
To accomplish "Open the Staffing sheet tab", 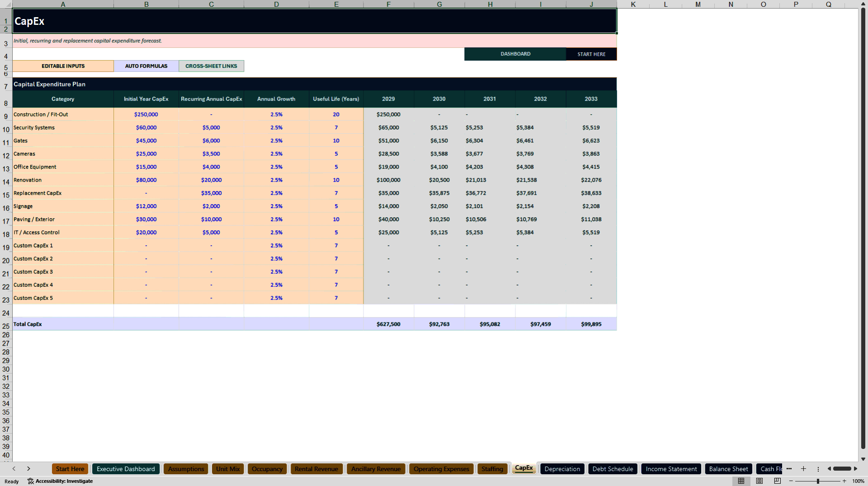I will (x=492, y=469).
